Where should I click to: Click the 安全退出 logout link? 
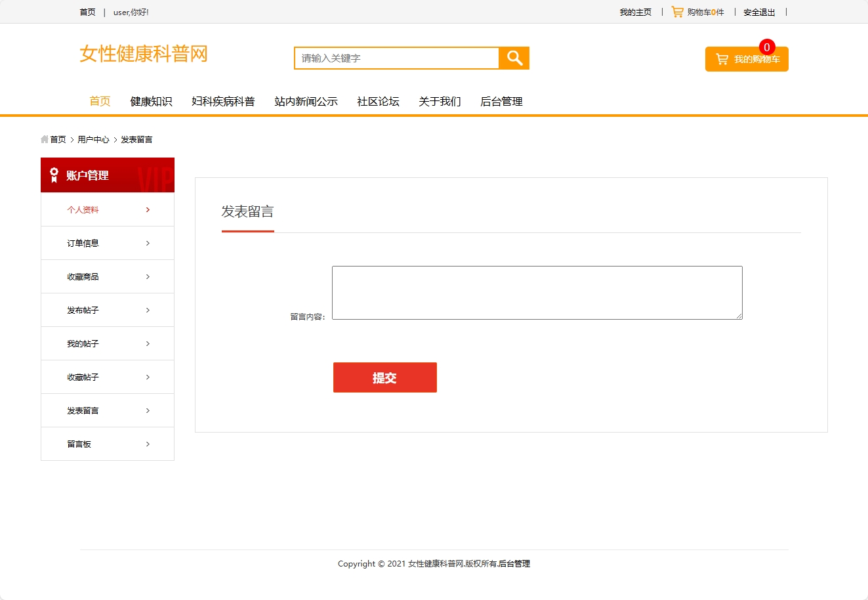[758, 11]
